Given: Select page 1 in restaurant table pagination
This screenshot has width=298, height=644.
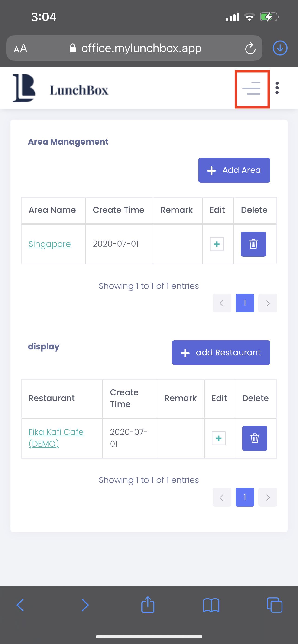Looking at the screenshot, I should pyautogui.click(x=245, y=497).
